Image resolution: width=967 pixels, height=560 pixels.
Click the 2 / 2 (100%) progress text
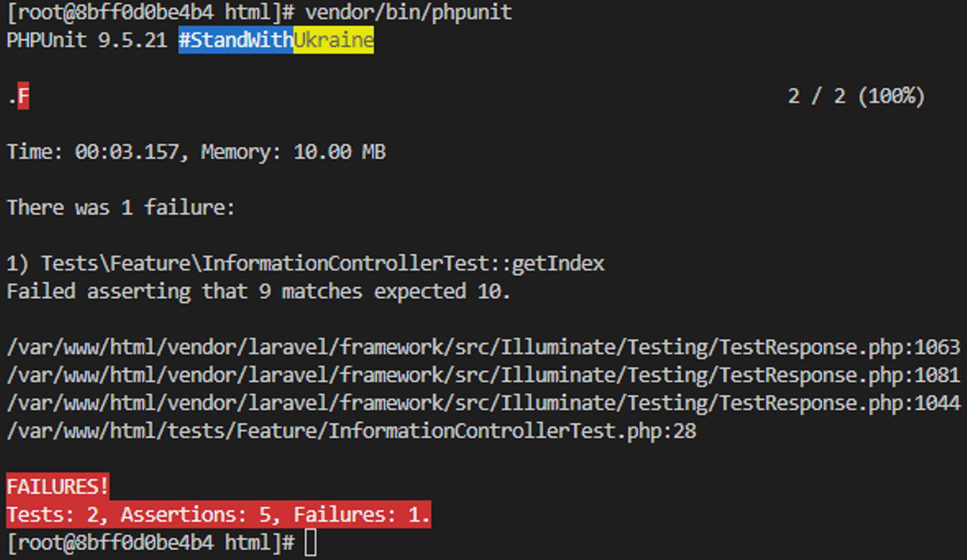[856, 97]
